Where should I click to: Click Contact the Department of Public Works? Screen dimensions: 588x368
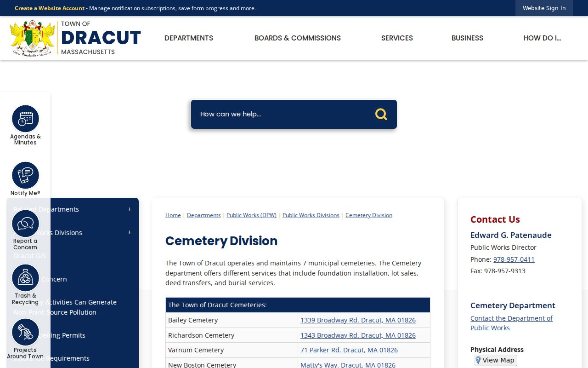tap(511, 323)
